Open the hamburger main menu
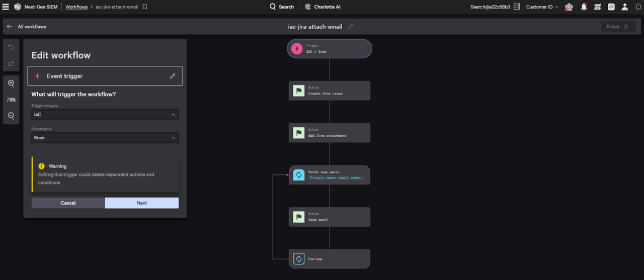 point(6,7)
